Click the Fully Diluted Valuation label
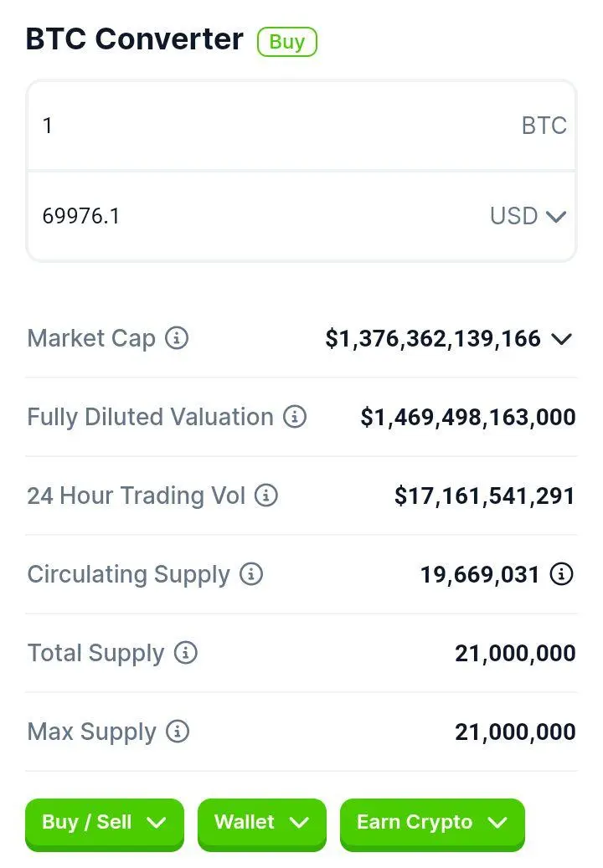 (150, 418)
